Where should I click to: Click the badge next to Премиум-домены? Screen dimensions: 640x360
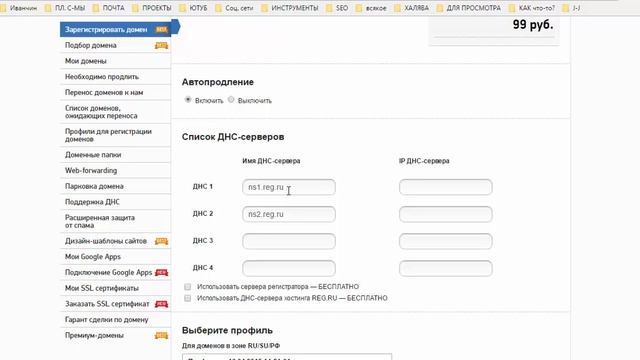point(161,336)
